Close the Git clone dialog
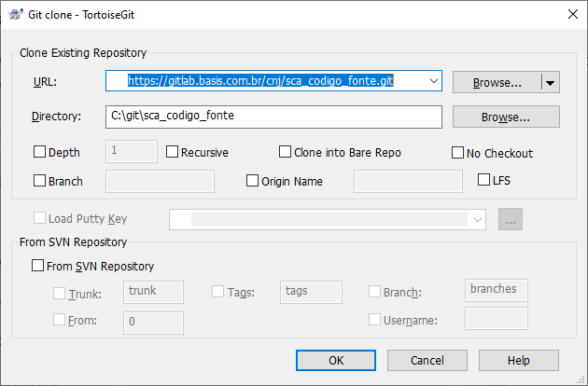 pyautogui.click(x=570, y=13)
